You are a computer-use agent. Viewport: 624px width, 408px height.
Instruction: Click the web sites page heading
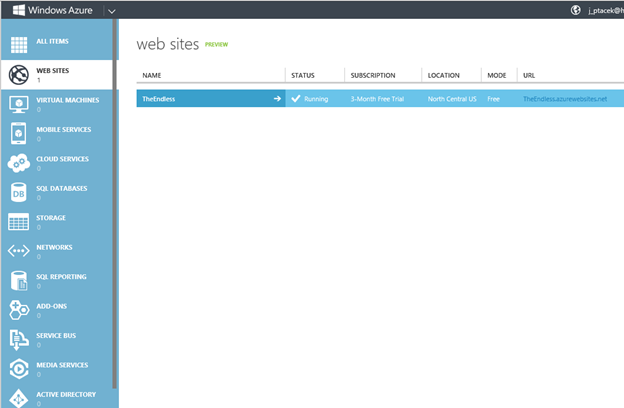click(168, 44)
